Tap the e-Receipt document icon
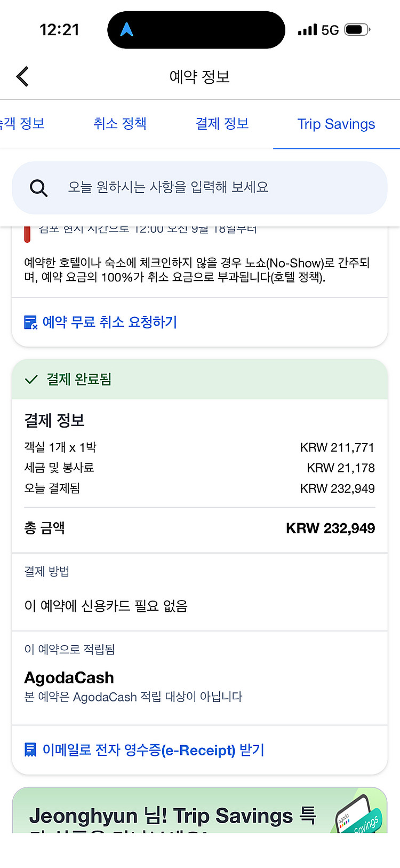This screenshot has height=868, width=400. 31,750
